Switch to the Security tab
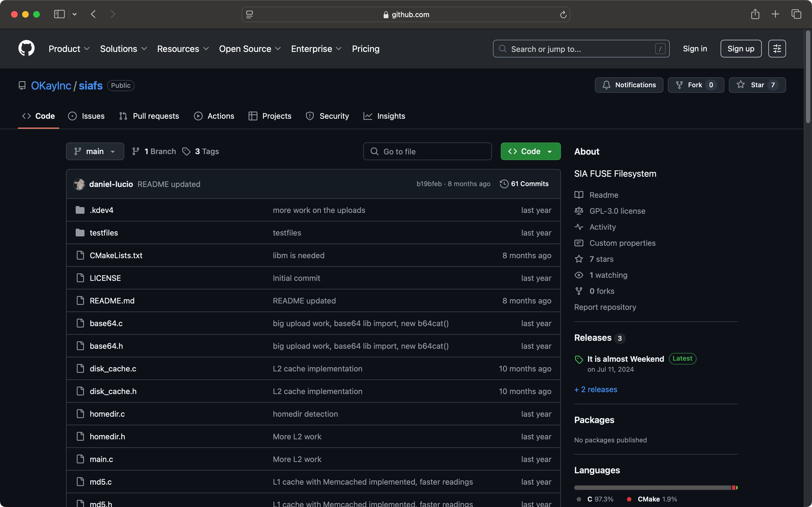 327,116
